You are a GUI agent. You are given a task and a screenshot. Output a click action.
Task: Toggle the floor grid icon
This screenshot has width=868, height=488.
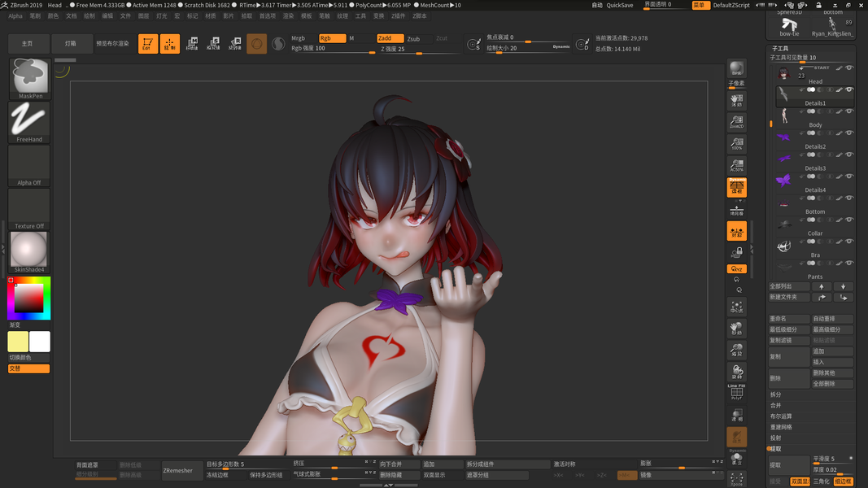click(737, 211)
